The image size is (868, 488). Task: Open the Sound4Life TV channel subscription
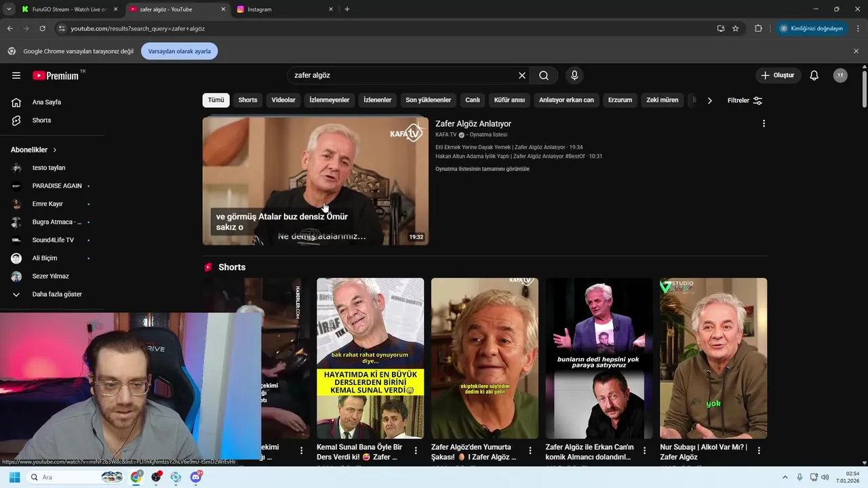click(52, 240)
